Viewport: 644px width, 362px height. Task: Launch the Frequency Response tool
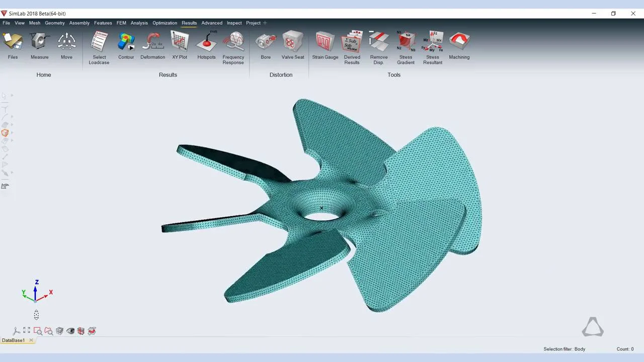click(233, 42)
